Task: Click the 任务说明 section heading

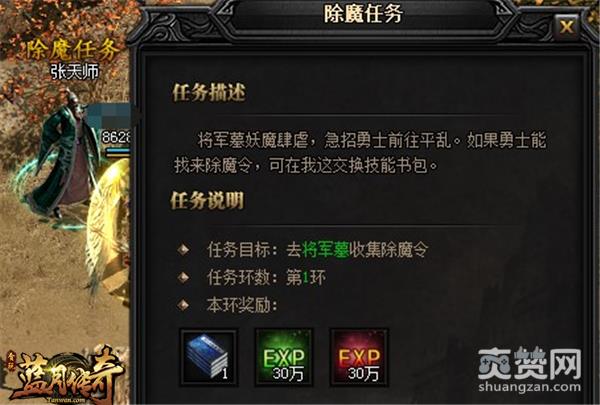Action: (207, 200)
